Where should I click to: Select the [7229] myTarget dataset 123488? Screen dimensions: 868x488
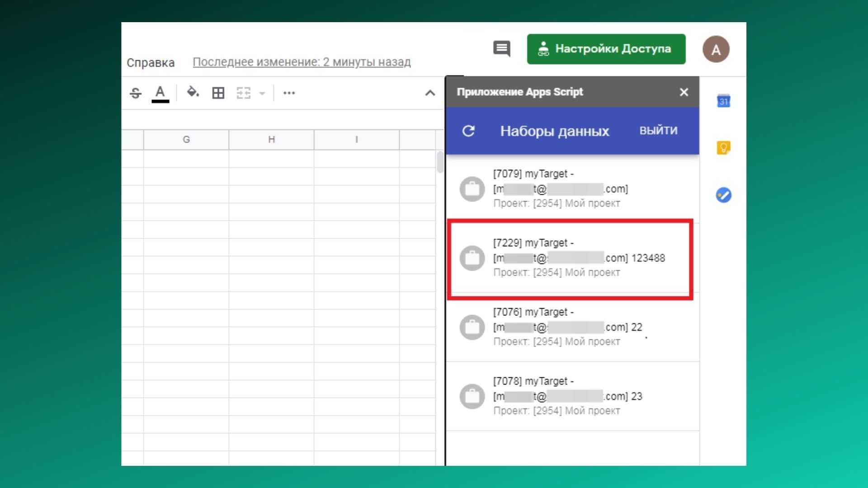(573, 258)
